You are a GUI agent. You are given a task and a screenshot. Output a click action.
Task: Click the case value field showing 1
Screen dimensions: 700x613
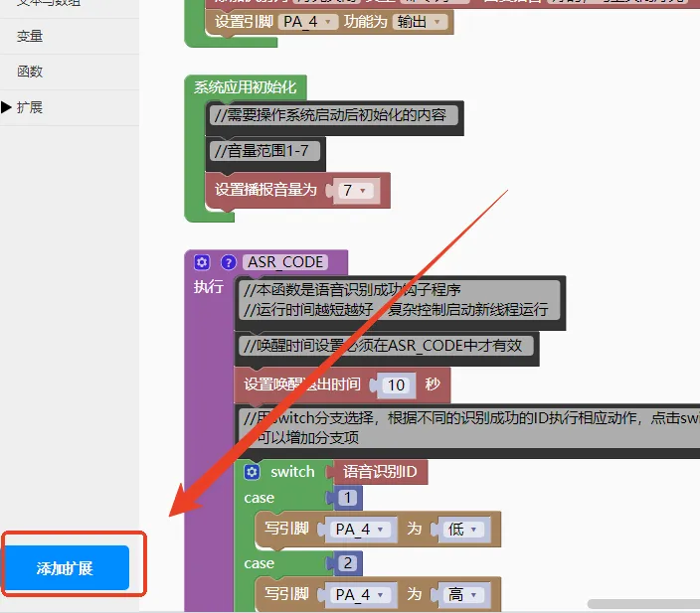click(347, 498)
